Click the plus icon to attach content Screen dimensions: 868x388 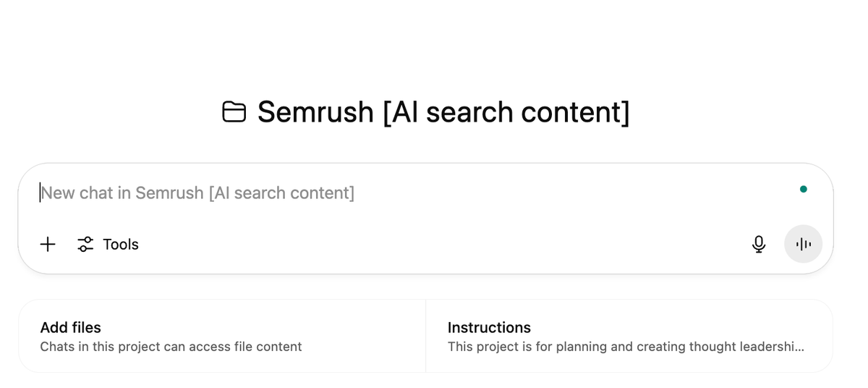(x=48, y=244)
